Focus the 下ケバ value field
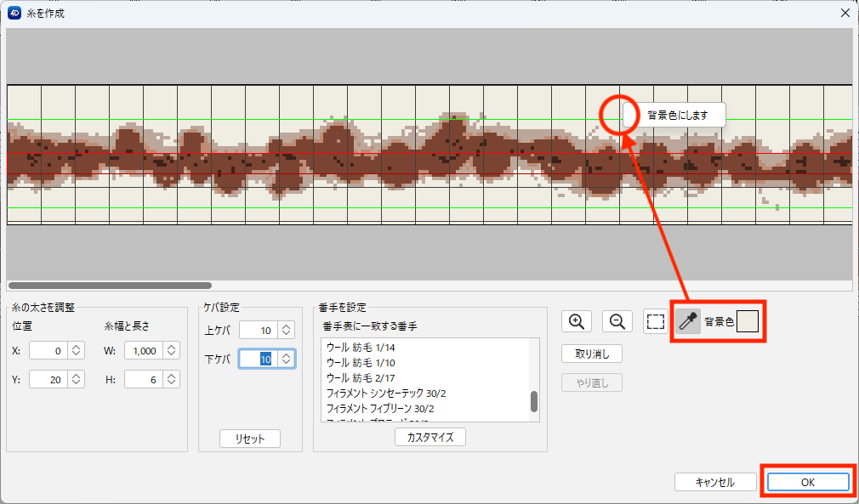This screenshot has width=859, height=504. (x=259, y=359)
